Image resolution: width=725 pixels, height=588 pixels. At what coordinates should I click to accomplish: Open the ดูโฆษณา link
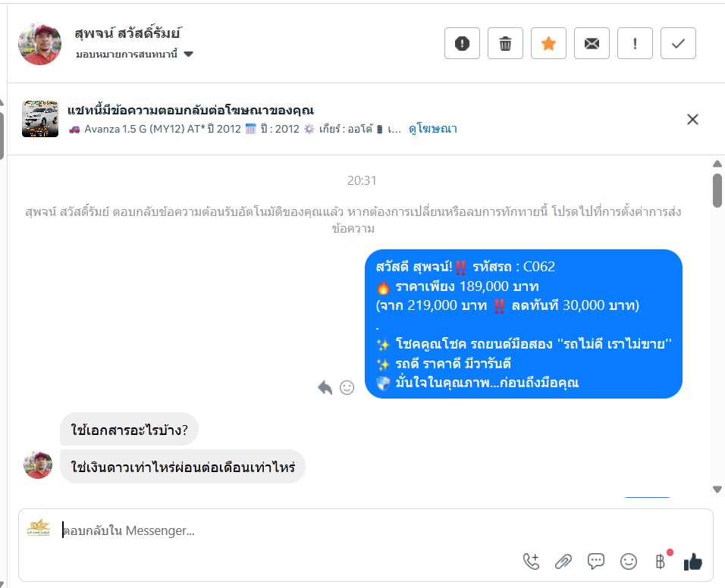pos(433,129)
